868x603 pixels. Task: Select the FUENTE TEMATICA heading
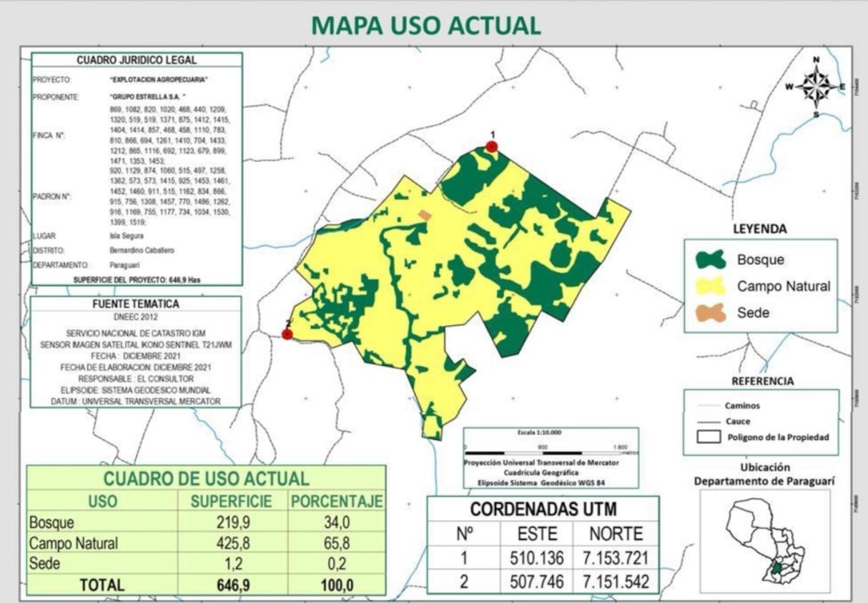[136, 304]
